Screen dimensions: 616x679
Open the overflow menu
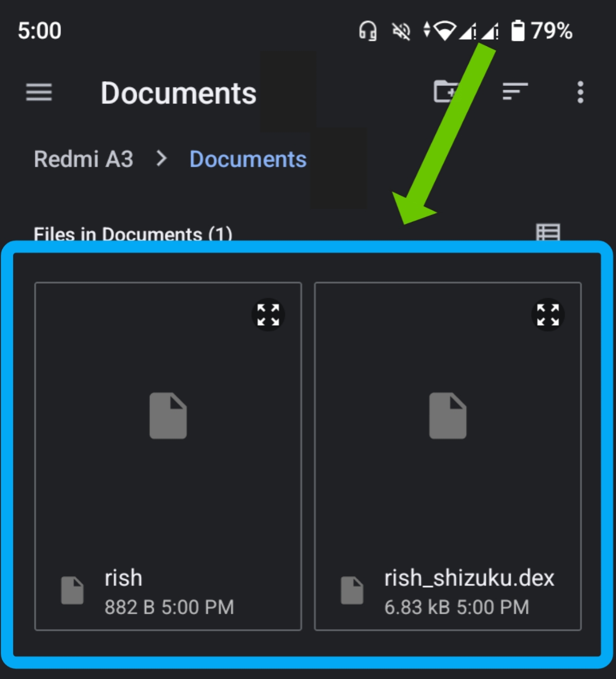[580, 91]
